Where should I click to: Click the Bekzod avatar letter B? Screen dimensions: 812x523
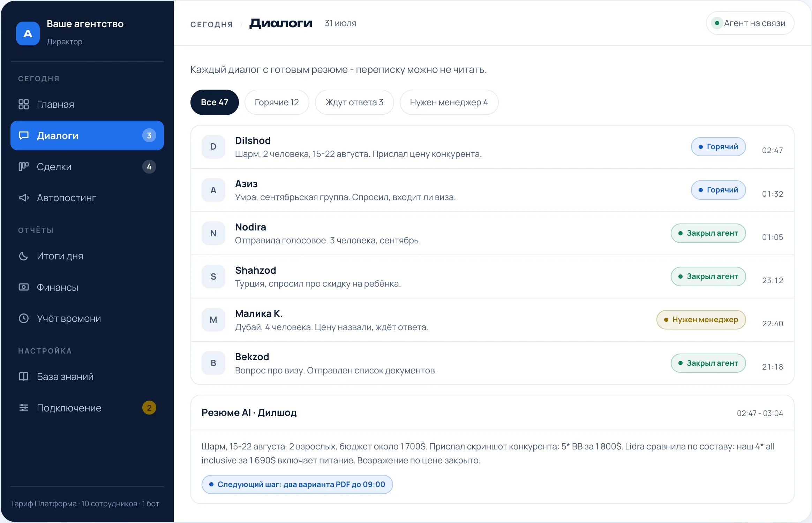click(213, 363)
